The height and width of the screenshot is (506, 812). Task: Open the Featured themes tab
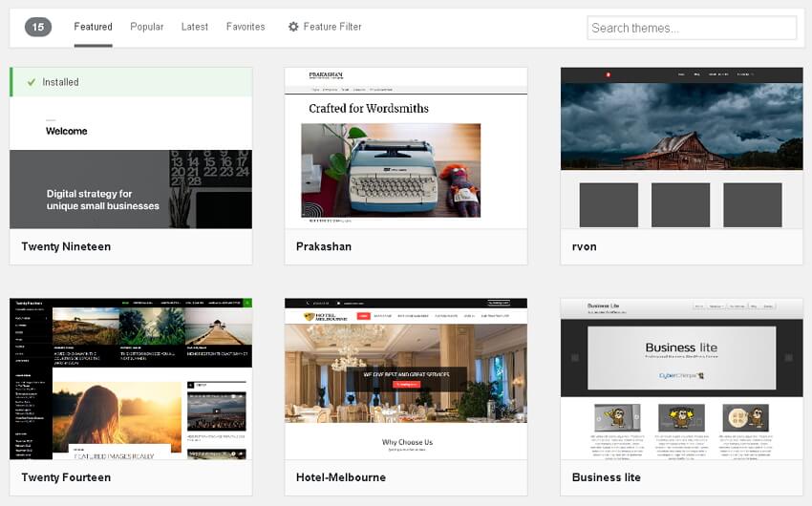point(94,27)
